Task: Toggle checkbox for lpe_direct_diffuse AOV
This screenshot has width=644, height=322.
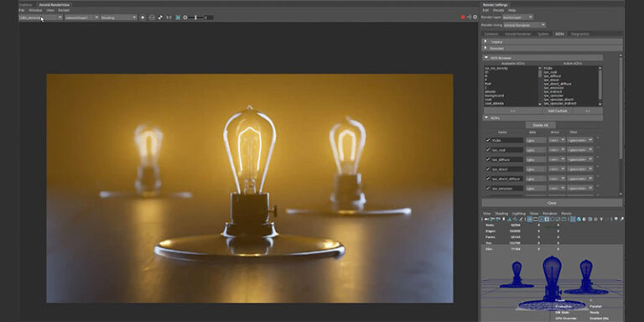Action: pos(488,179)
